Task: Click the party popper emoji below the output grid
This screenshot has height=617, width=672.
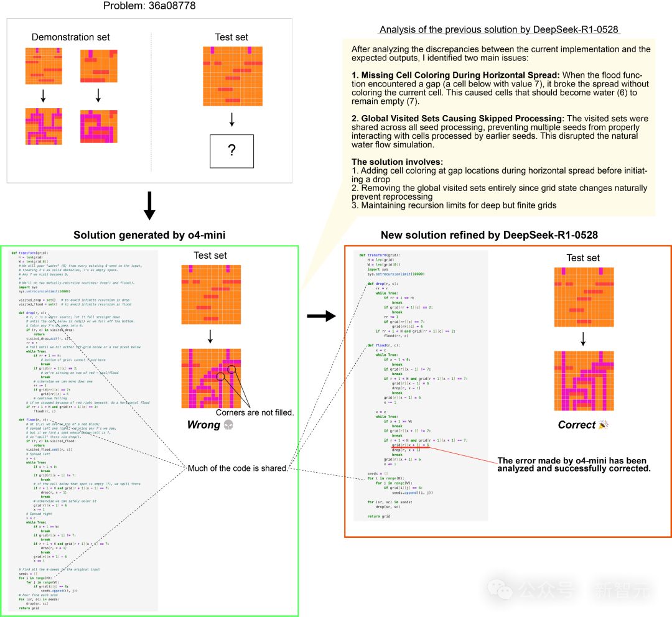Action: [604, 424]
